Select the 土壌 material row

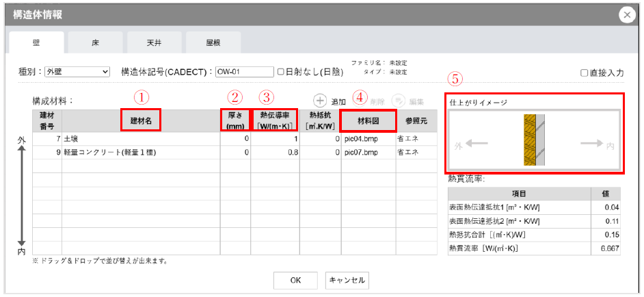pos(140,139)
